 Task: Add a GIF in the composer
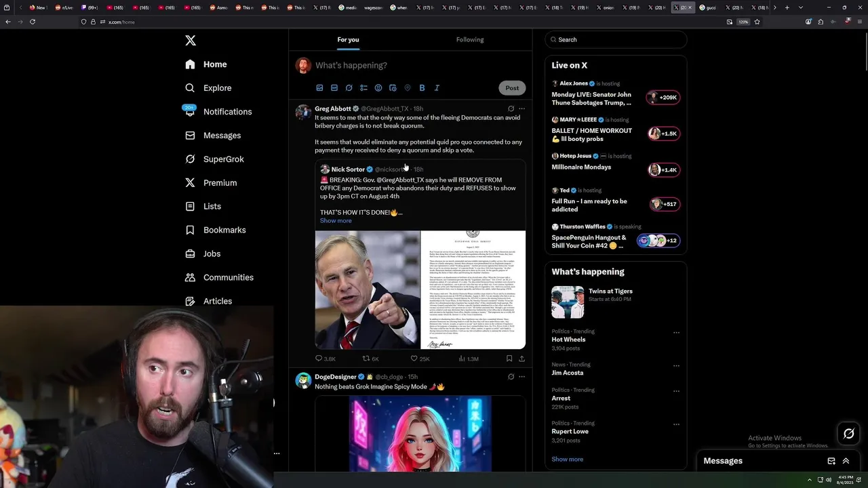334,88
